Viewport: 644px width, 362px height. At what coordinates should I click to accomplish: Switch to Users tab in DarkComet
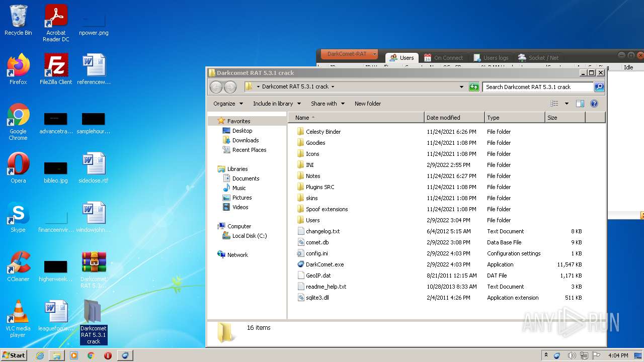(401, 57)
